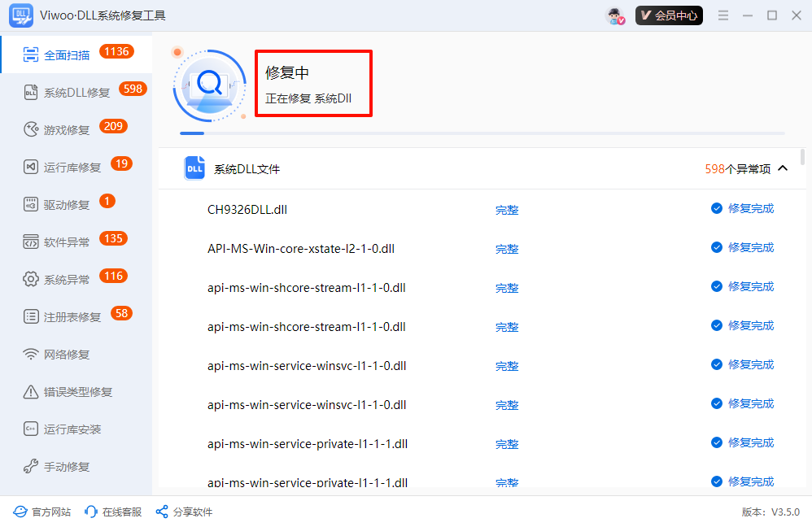Click the 游戏修复 game repair icon

point(31,129)
